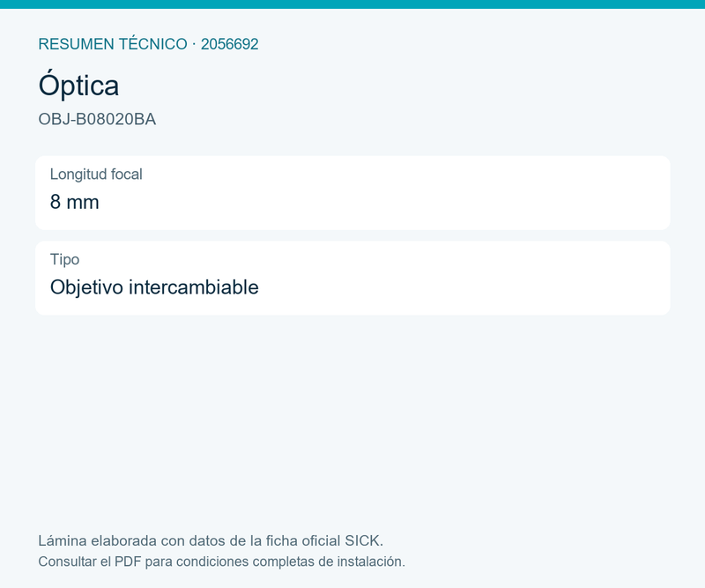The width and height of the screenshot is (705, 588).
Task: Select the model code 'OBJ-B08020BA'
Action: pos(97,119)
